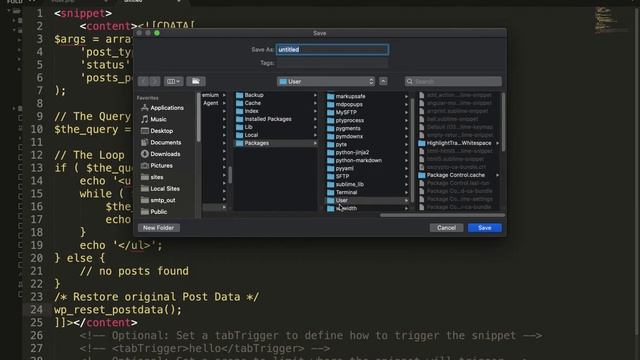Open Applications in Favorites sidebar

[162, 108]
